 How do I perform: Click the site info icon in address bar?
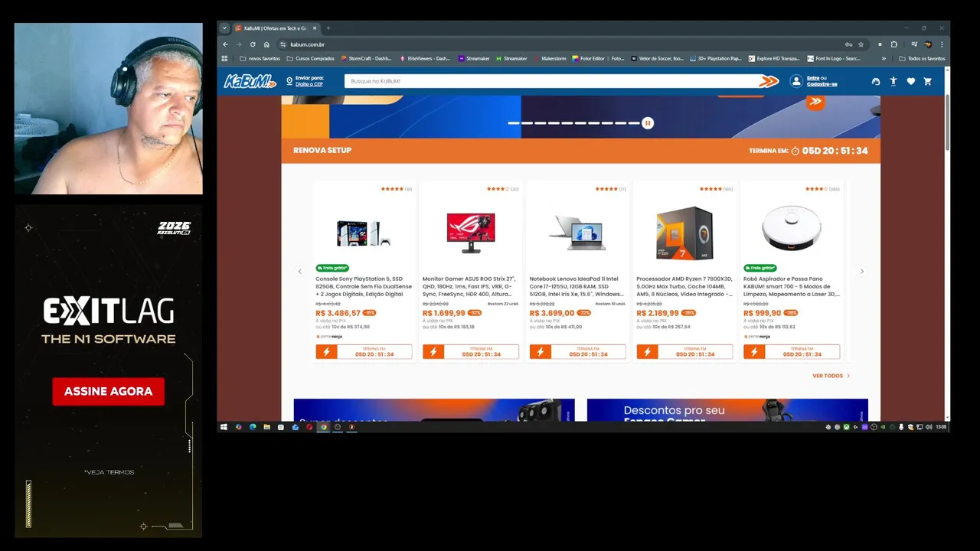283,44
